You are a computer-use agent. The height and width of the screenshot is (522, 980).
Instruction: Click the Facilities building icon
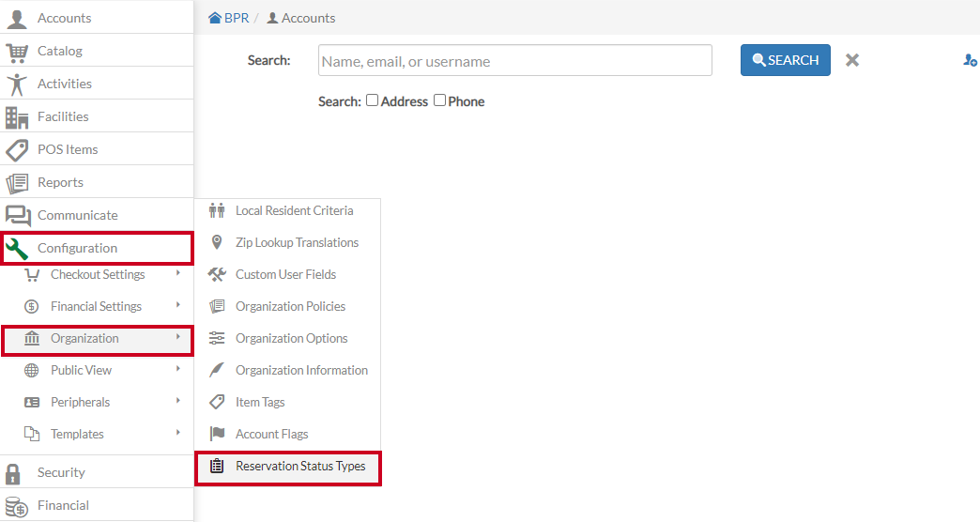(x=17, y=117)
